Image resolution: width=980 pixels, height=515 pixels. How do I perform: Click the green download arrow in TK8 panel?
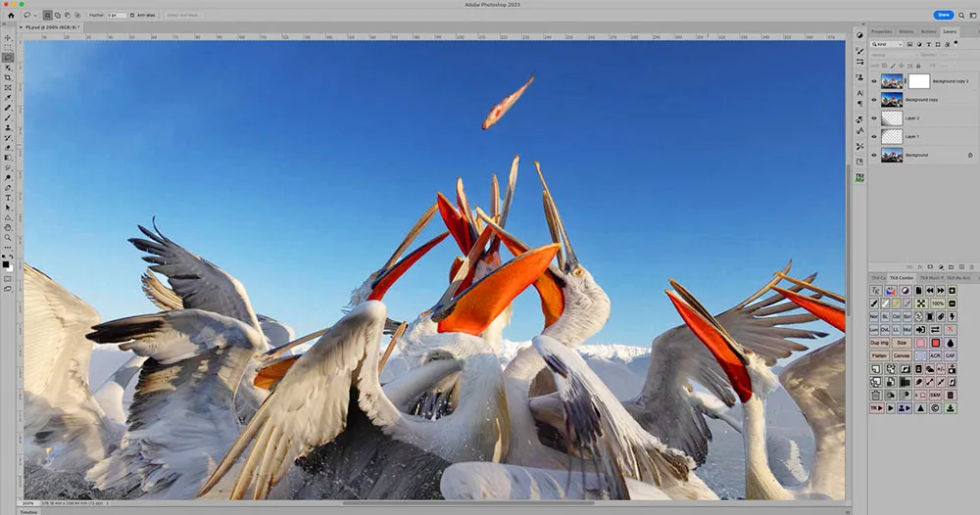(951, 408)
